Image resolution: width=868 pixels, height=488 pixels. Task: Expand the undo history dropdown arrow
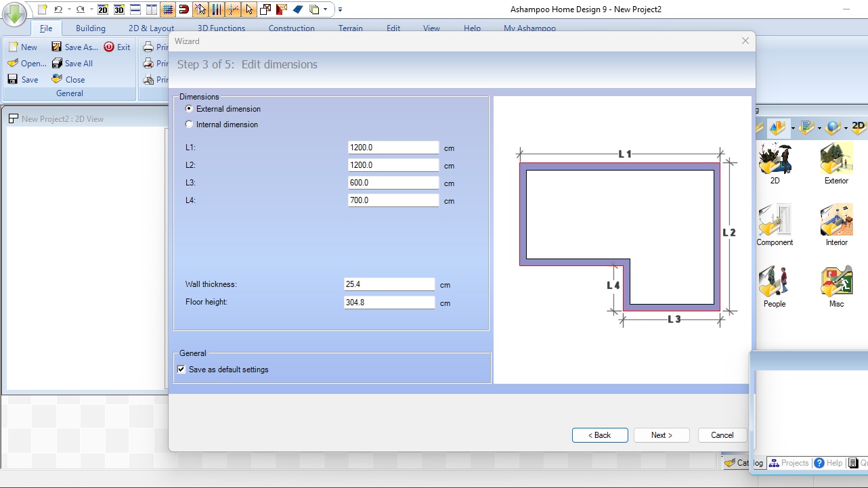[69, 9]
